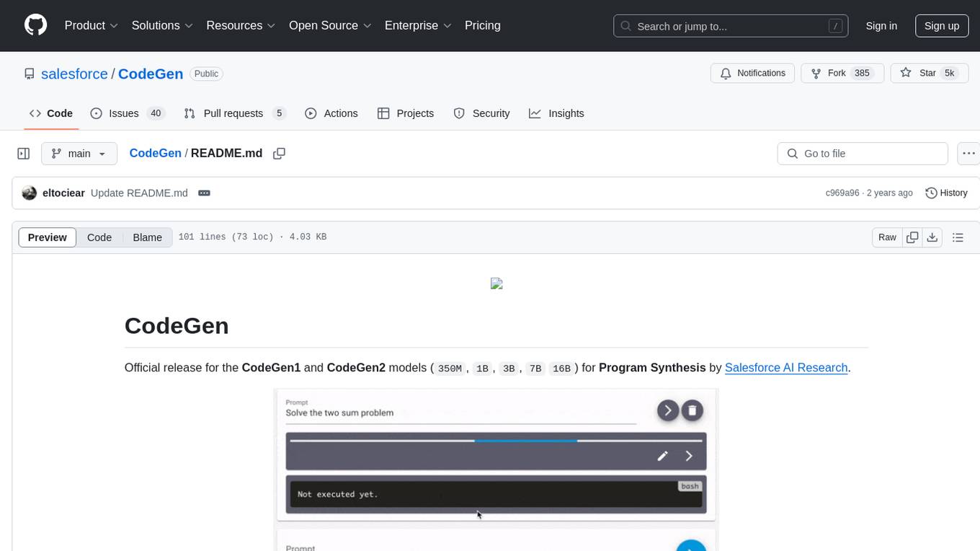Copy raw file contents
The height and width of the screenshot is (551, 980).
tap(913, 237)
